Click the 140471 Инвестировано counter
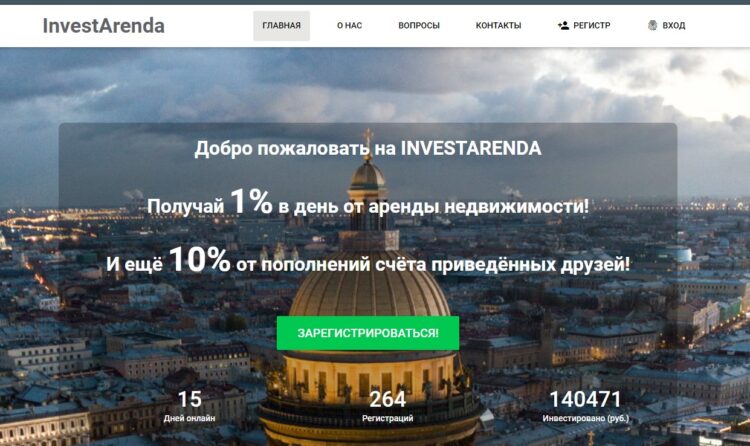The width and height of the screenshot is (750, 446). [585, 406]
